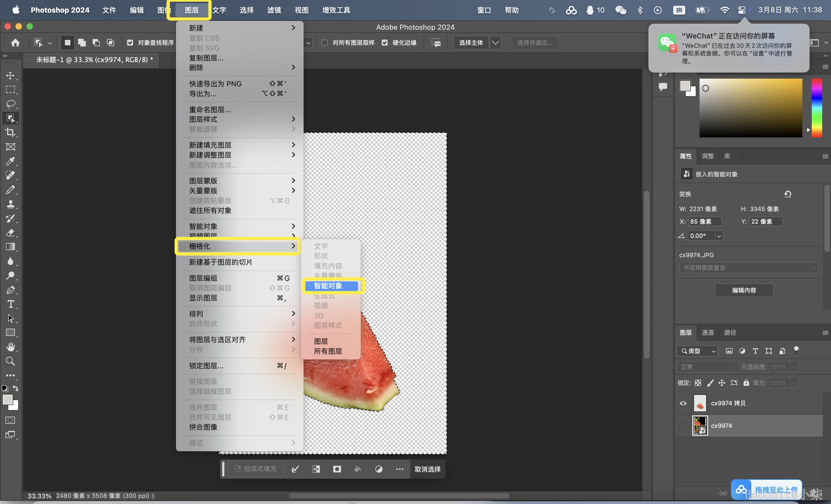The width and height of the screenshot is (831, 504).
Task: Select the Crop tool
Action: pyautogui.click(x=10, y=132)
